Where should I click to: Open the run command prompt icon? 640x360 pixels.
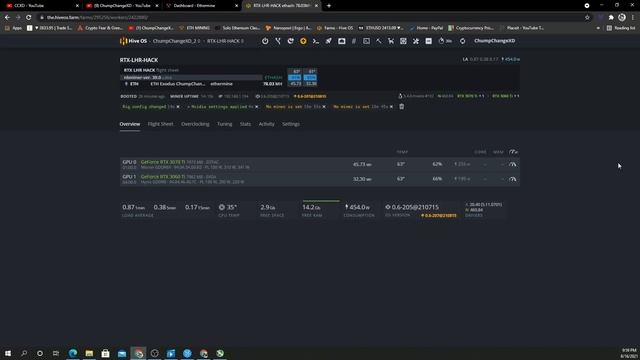pyautogui.click(x=316, y=41)
